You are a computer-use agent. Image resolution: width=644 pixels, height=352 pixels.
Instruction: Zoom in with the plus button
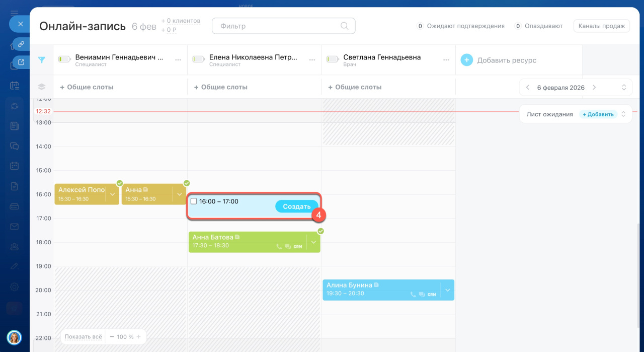pos(138,337)
